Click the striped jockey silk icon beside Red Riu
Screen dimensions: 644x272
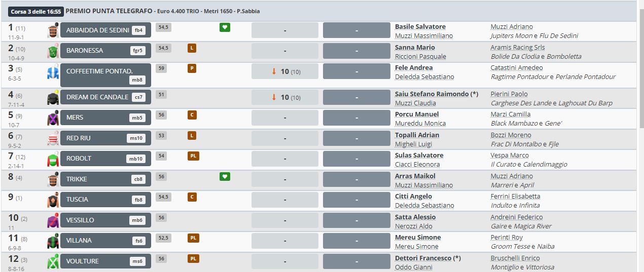(x=53, y=138)
